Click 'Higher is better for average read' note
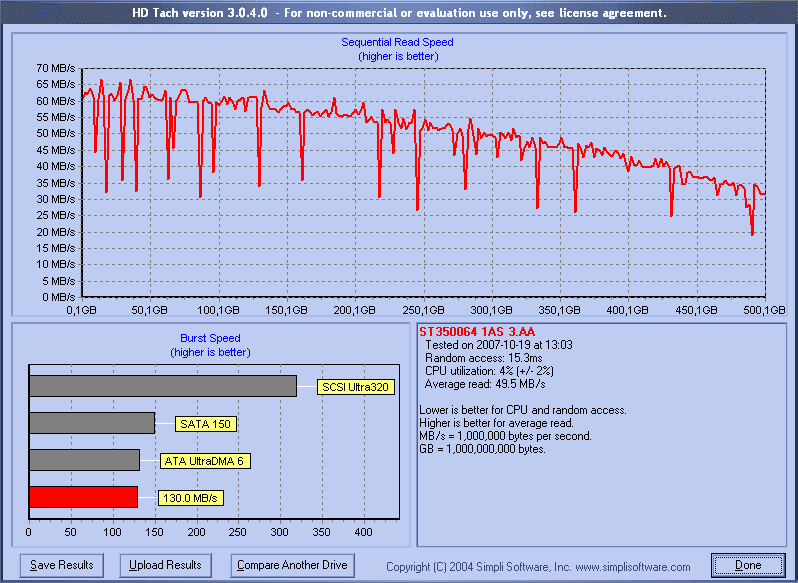This screenshot has width=798, height=583. tap(496, 423)
